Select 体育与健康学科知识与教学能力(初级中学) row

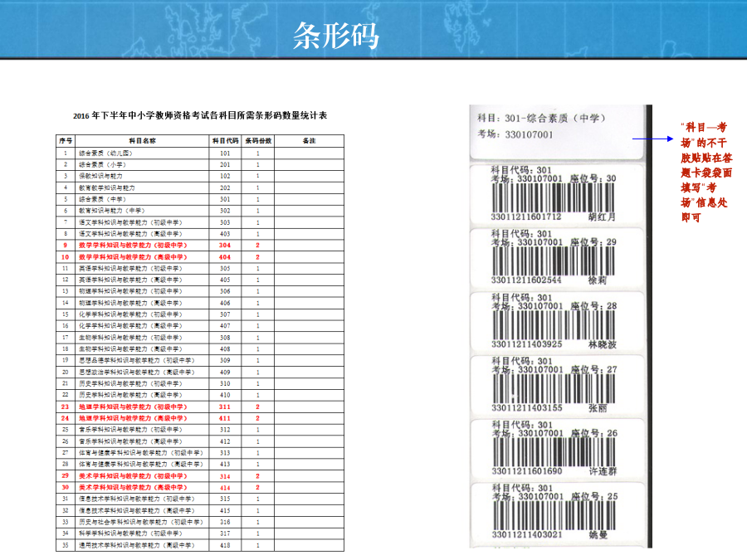point(200,453)
